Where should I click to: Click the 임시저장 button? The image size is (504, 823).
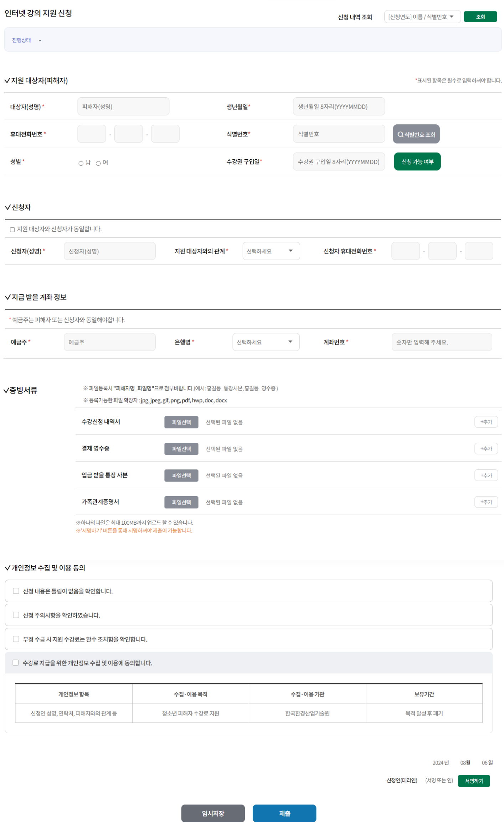(213, 814)
